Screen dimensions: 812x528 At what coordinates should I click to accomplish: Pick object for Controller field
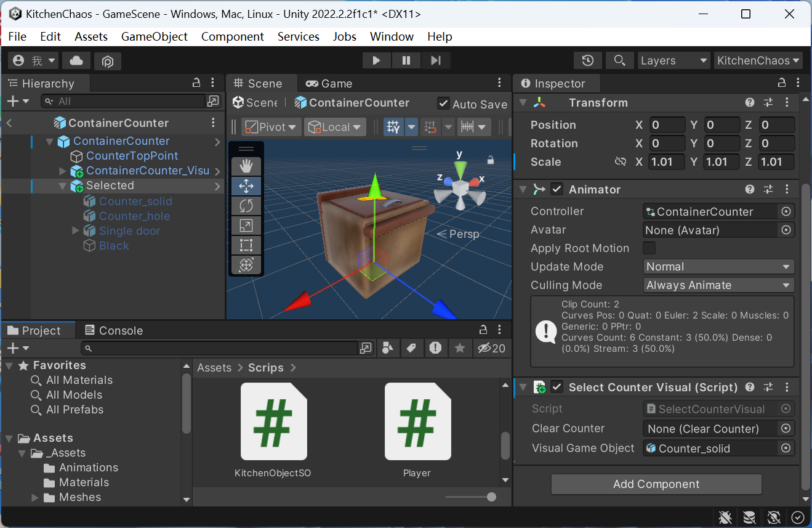click(x=786, y=211)
